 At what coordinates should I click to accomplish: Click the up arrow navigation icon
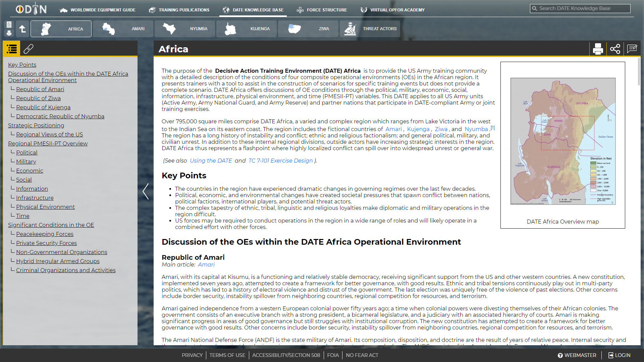pos(22,29)
